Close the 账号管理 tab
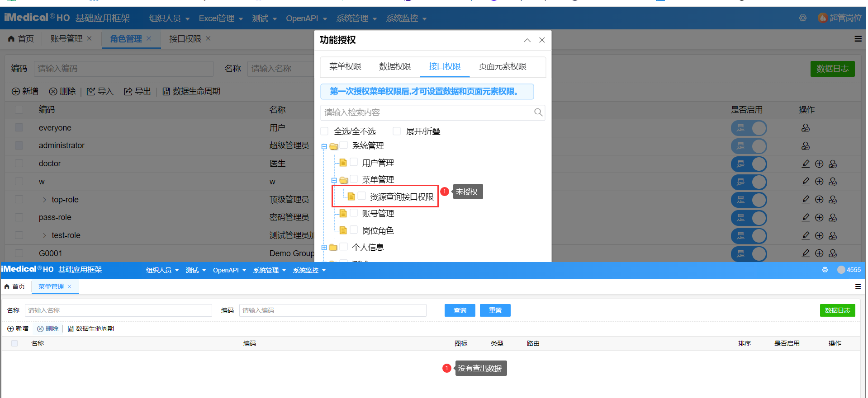 coord(89,39)
